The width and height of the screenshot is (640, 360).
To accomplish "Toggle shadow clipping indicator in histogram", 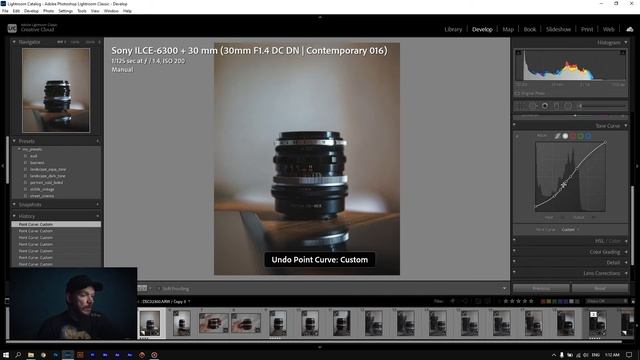I will pos(518,53).
